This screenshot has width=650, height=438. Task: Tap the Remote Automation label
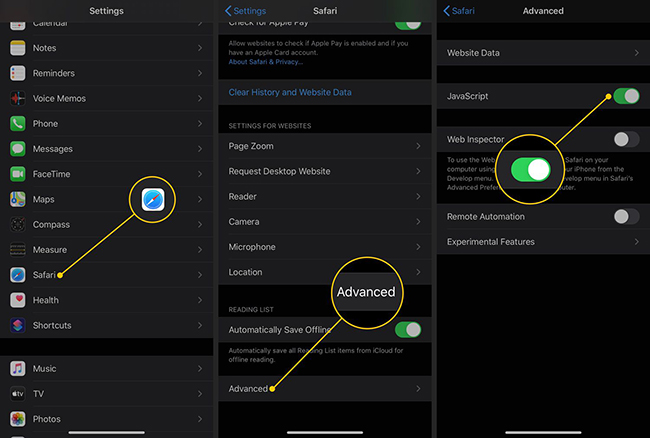click(485, 216)
